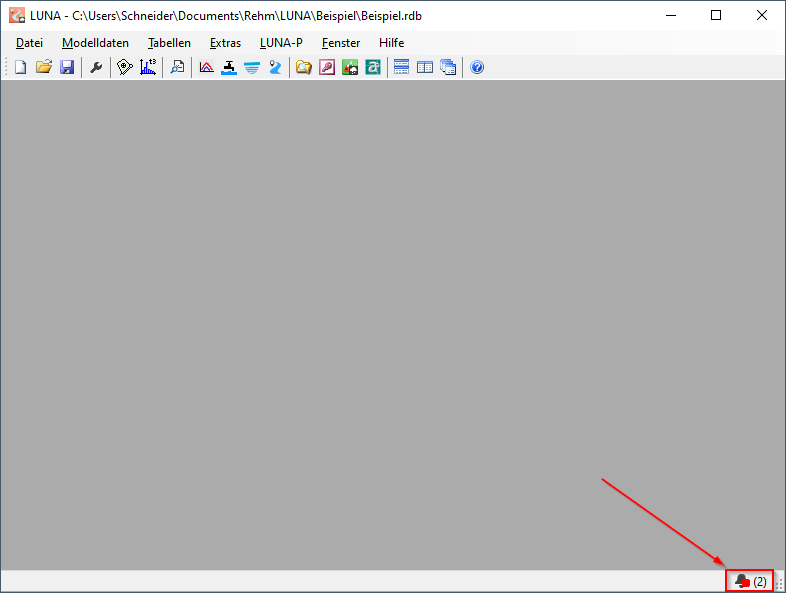
Task: Click the pink key database icon
Action: click(x=327, y=67)
